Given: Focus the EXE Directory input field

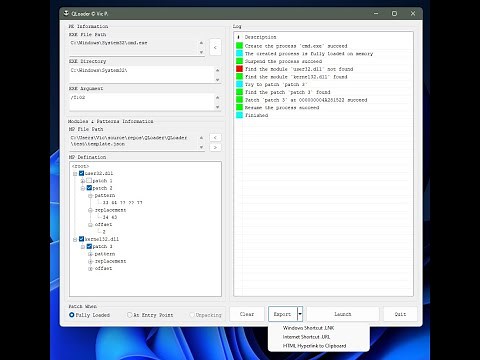Looking at the screenshot, I should click(x=142, y=75).
